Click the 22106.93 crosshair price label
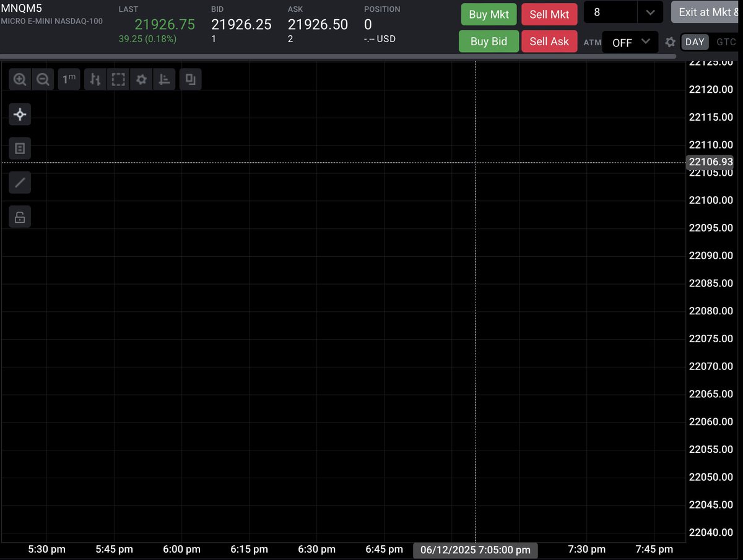Image resolution: width=743 pixels, height=560 pixels. pos(710,162)
